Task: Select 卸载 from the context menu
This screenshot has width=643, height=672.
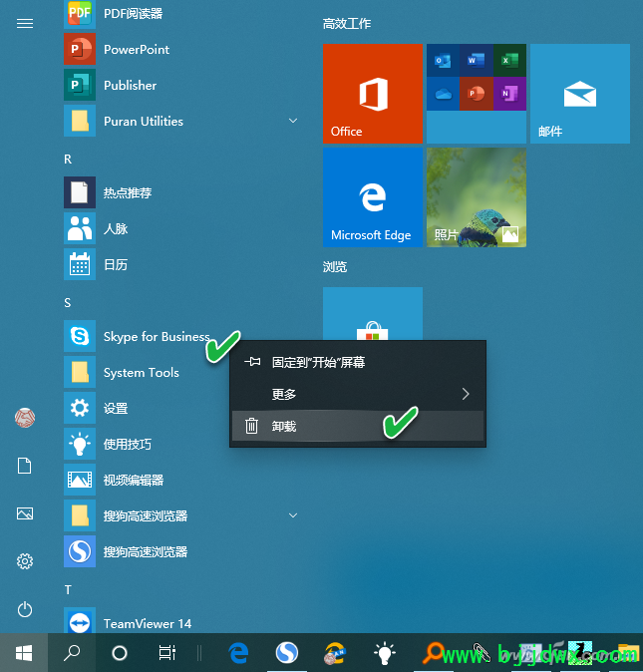Action: (358, 426)
